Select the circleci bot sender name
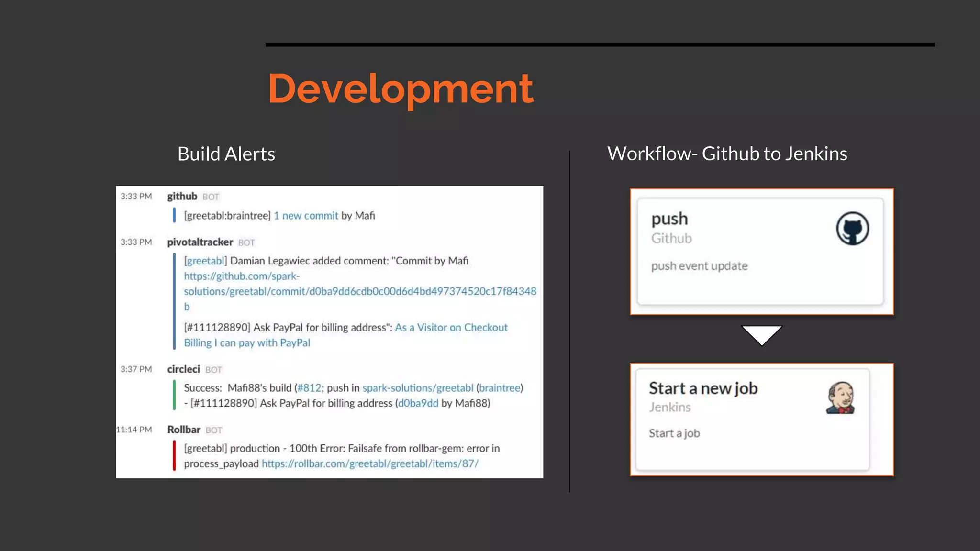 click(183, 369)
